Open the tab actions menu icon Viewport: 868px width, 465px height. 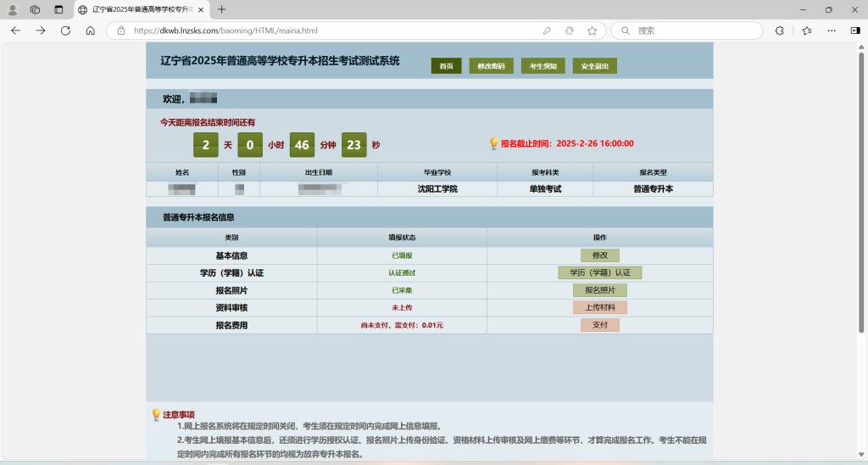point(58,9)
